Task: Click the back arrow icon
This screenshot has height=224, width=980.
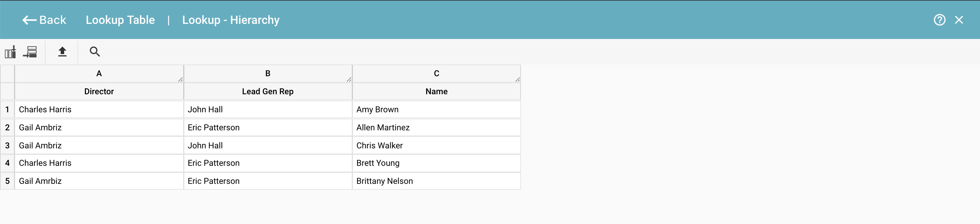Action: coord(28,20)
